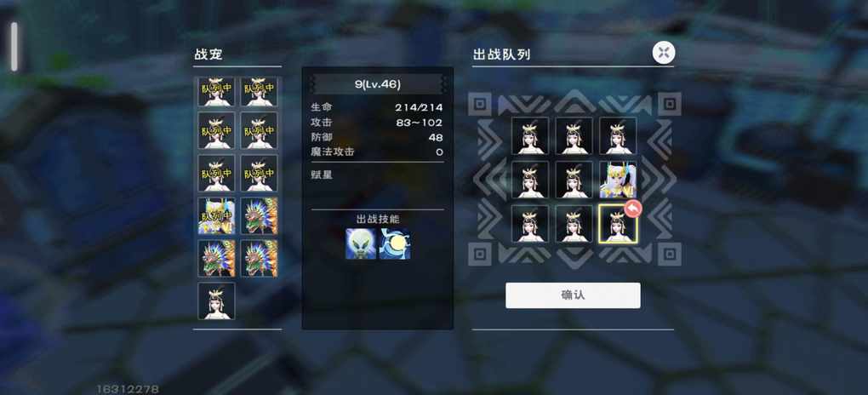Image resolution: width=868 pixels, height=395 pixels.
Task: Choose the bottom-right feathered dragon pet
Action: click(x=259, y=258)
